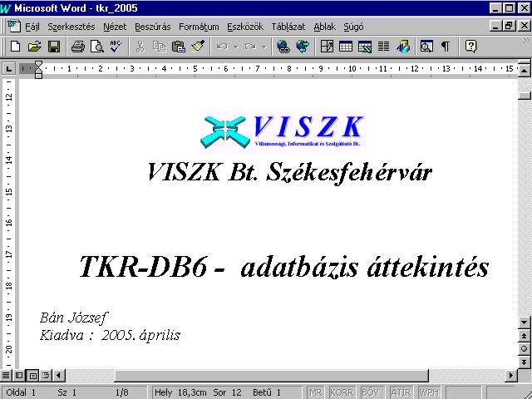The image size is (532, 399).
Task: Switch to Normal view button
Action: click(x=6, y=375)
